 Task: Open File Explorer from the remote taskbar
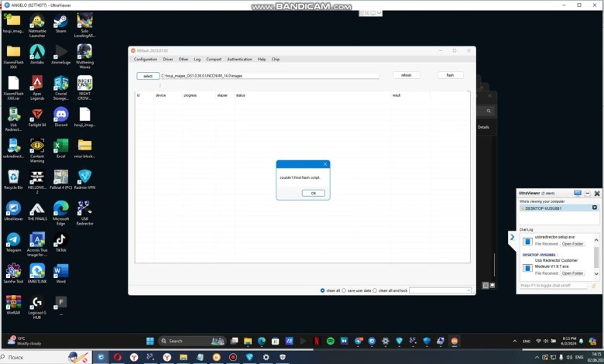[248, 341]
